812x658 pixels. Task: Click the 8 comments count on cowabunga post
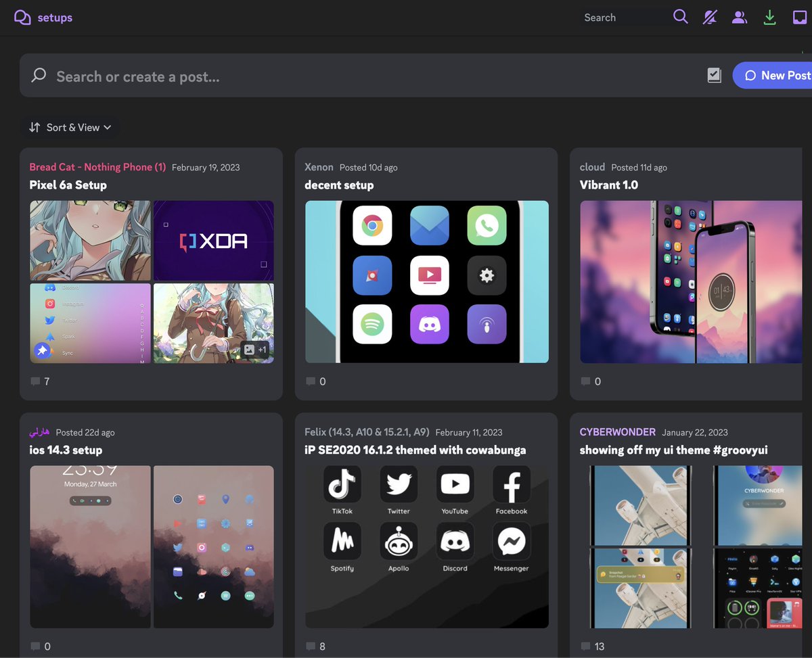(x=316, y=647)
